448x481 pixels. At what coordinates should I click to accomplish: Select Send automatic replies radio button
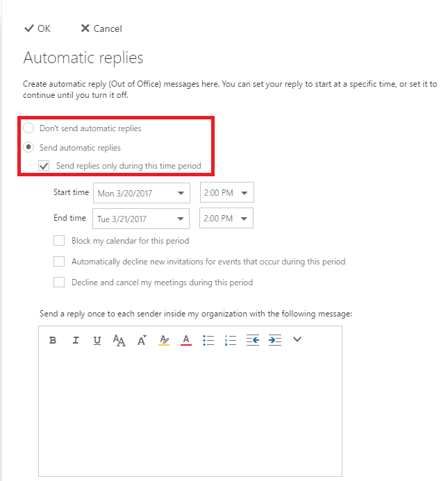tap(28, 148)
